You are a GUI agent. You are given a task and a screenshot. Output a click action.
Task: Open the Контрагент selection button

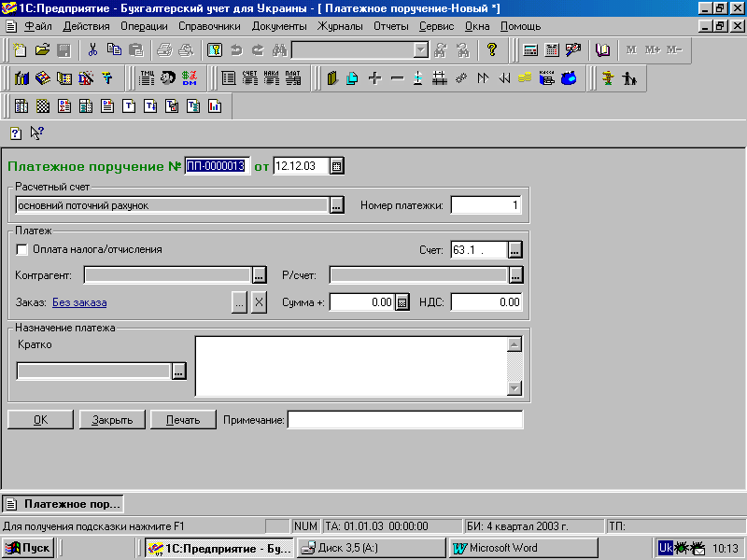tap(259, 275)
